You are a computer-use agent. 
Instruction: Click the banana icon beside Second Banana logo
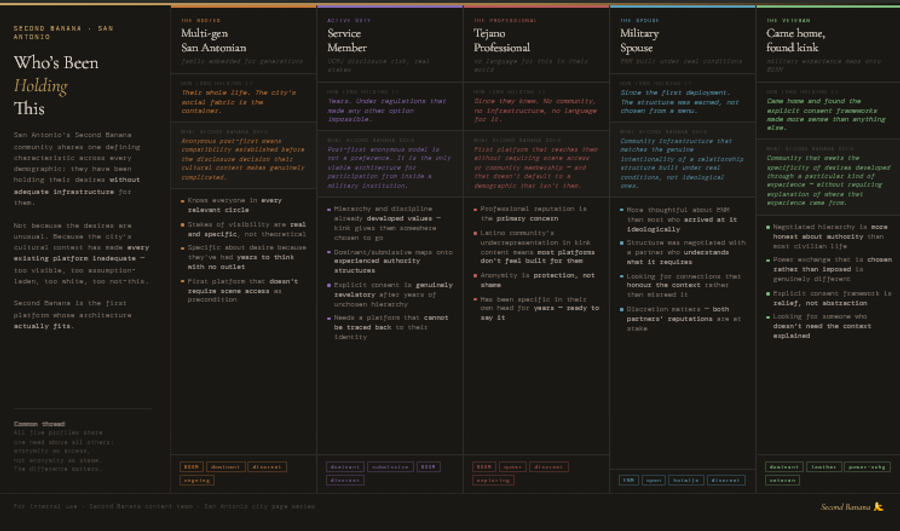(878, 506)
